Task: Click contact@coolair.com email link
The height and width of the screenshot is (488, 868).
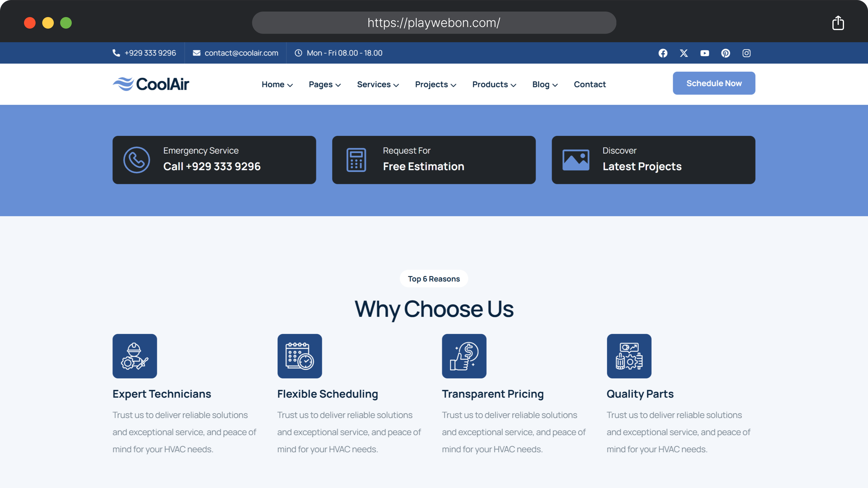Action: pyautogui.click(x=241, y=53)
